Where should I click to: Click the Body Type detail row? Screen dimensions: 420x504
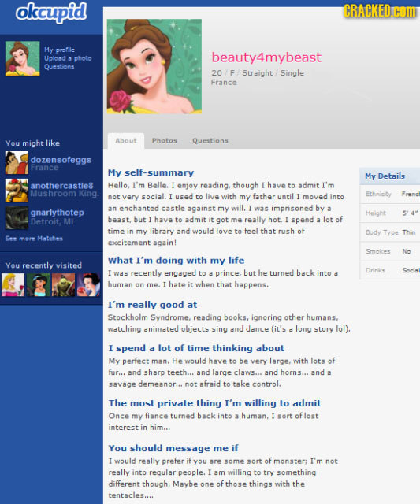[x=390, y=232]
